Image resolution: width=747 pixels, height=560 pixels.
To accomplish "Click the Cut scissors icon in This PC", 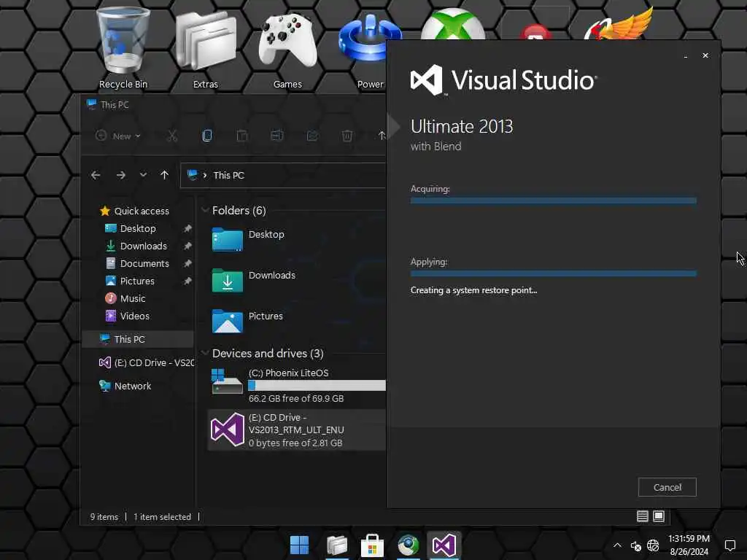I will [x=172, y=136].
